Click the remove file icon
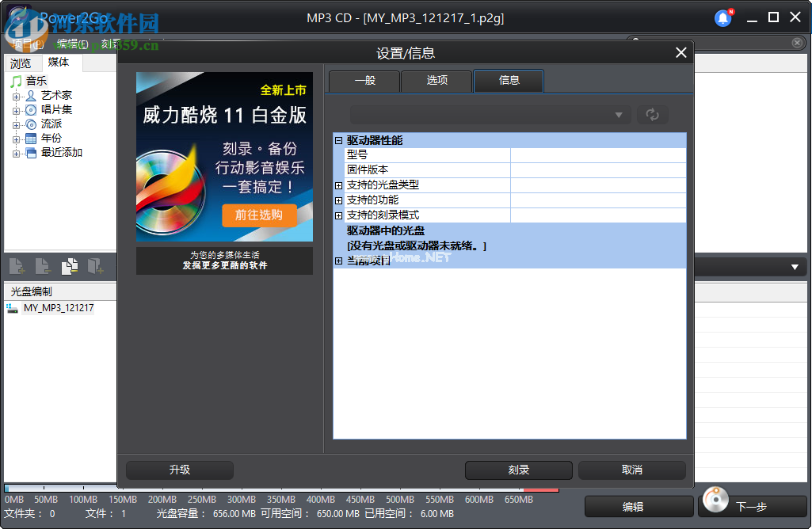 pyautogui.click(x=43, y=266)
